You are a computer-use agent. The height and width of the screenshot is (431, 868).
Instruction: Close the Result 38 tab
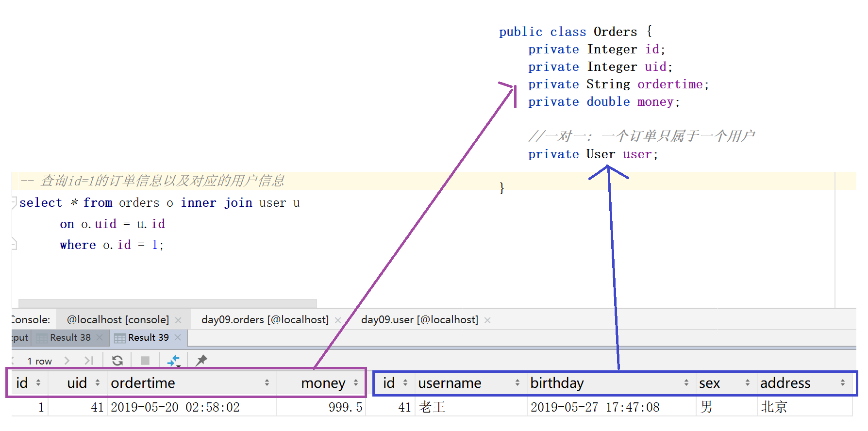click(100, 337)
